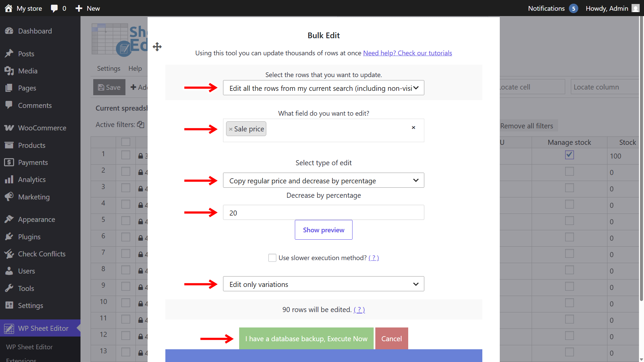Tick the select-all rows header checkbox

pyautogui.click(x=126, y=142)
